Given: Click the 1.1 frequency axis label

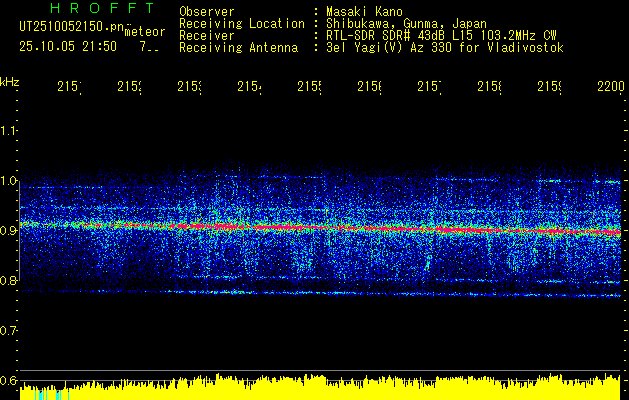Looking at the screenshot, I should pyautogui.click(x=8, y=130).
